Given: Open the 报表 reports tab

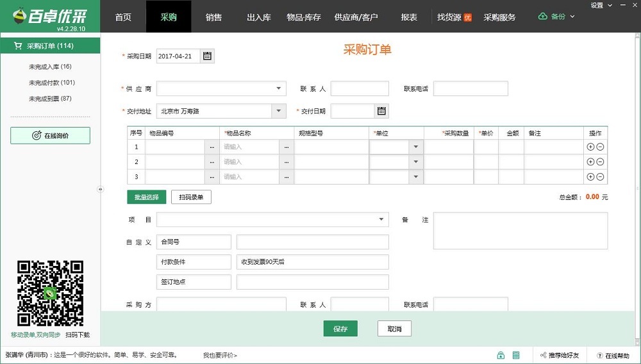Looking at the screenshot, I should click(x=409, y=17).
